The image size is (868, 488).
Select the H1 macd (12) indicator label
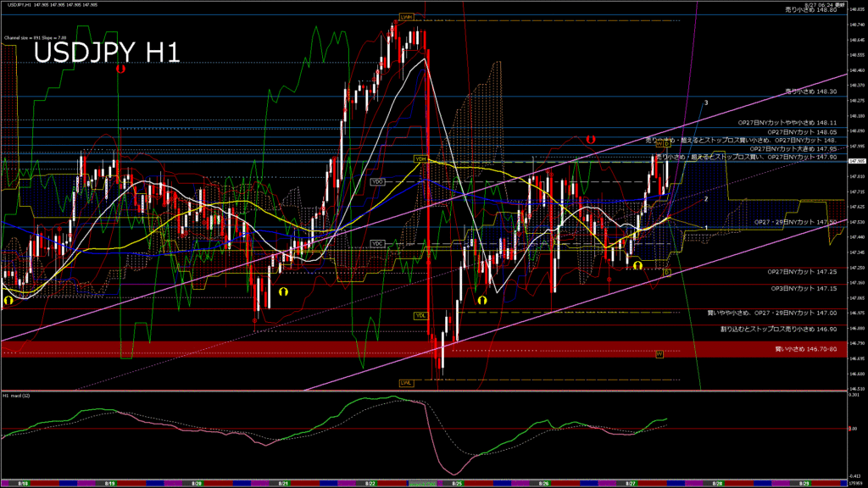pos(18,396)
